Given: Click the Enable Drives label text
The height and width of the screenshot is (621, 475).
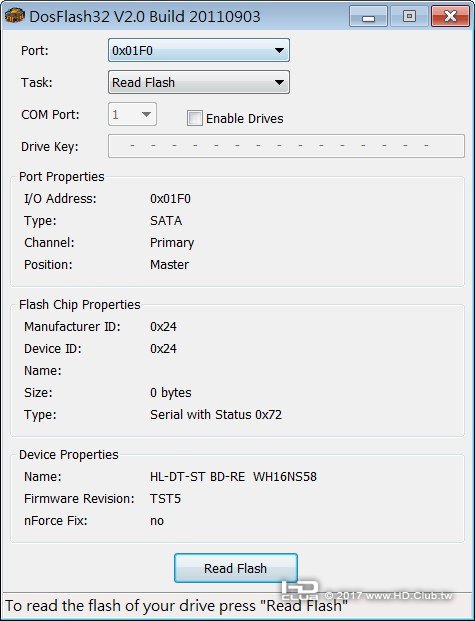Looking at the screenshot, I should (x=244, y=118).
